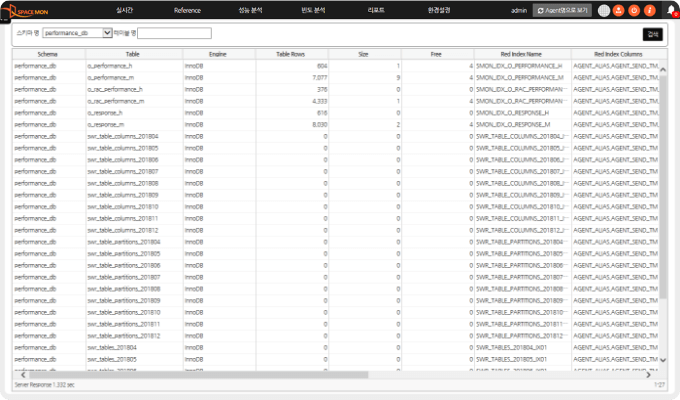
Task: Open the grid globe icon in header
Action: click(604, 10)
